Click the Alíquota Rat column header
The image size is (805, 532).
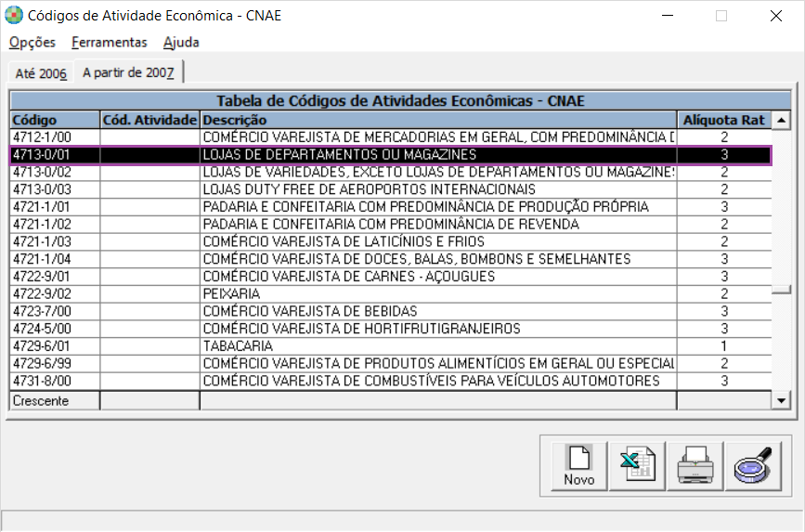[x=724, y=120]
